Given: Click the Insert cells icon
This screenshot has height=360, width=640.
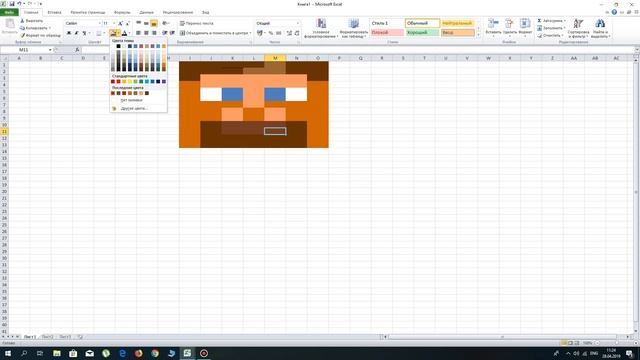Looking at the screenshot, I should (493, 24).
